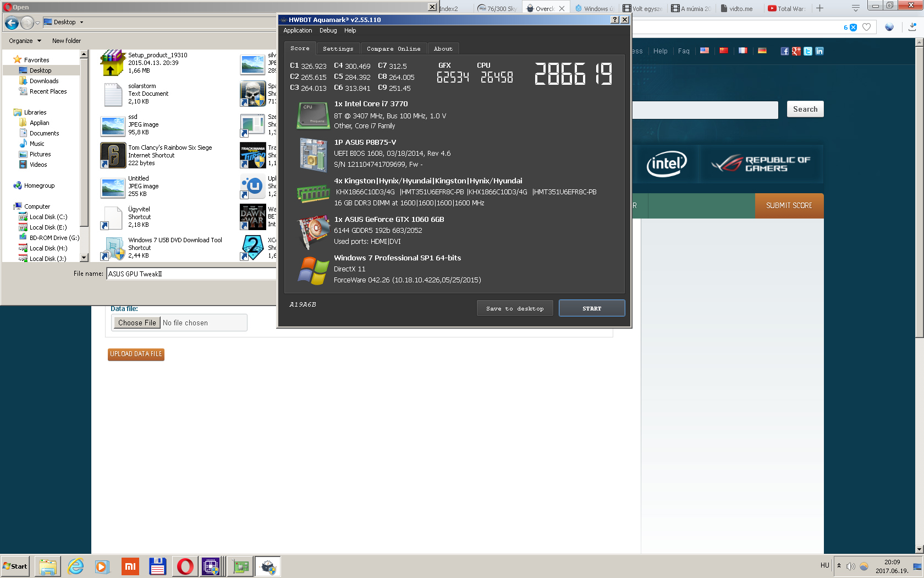Select Windows 7 USB DVD Download Tool icon
924x578 pixels.
point(113,248)
